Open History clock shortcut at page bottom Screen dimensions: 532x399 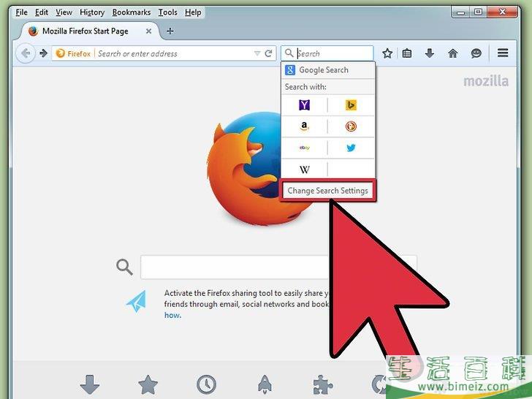click(206, 384)
